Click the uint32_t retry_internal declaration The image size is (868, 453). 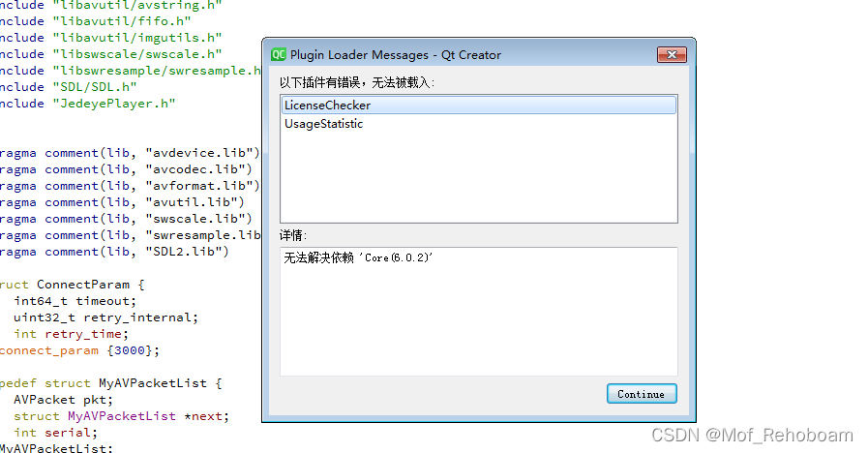tap(105, 317)
